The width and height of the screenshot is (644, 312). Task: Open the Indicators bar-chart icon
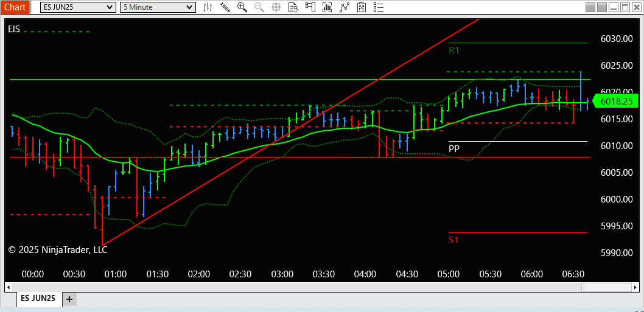(327, 7)
